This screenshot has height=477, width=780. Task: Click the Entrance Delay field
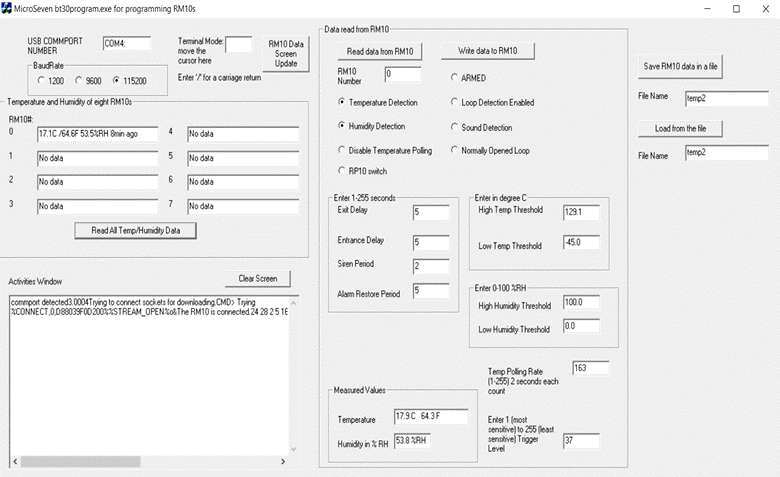(x=431, y=242)
